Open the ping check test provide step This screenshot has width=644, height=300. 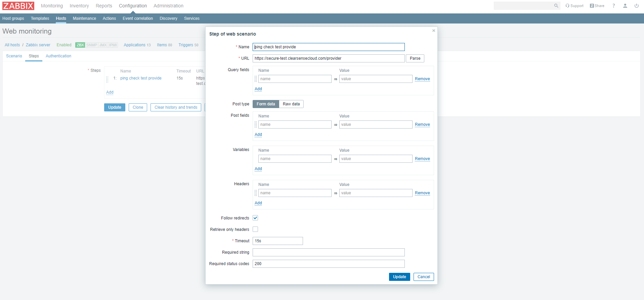[141, 78]
